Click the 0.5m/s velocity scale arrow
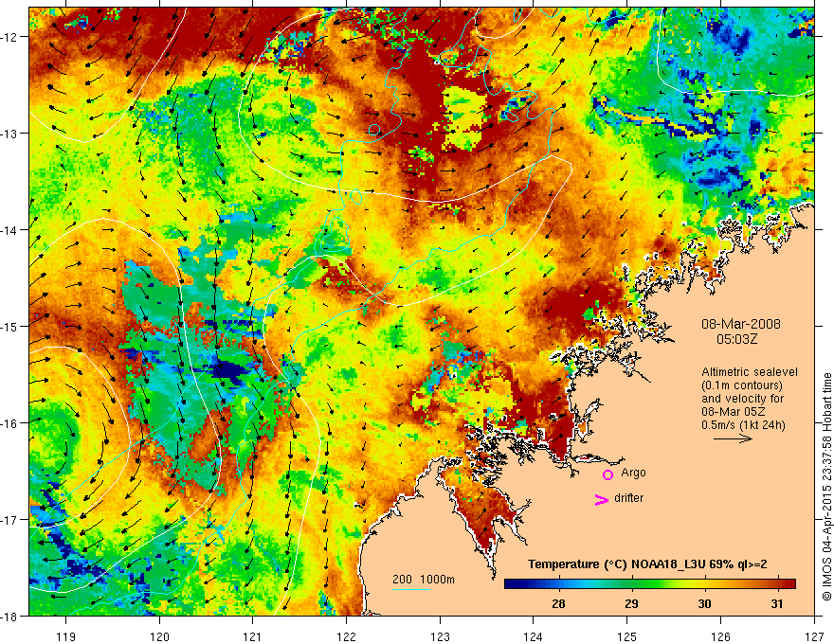The image size is (834, 644). [733, 438]
